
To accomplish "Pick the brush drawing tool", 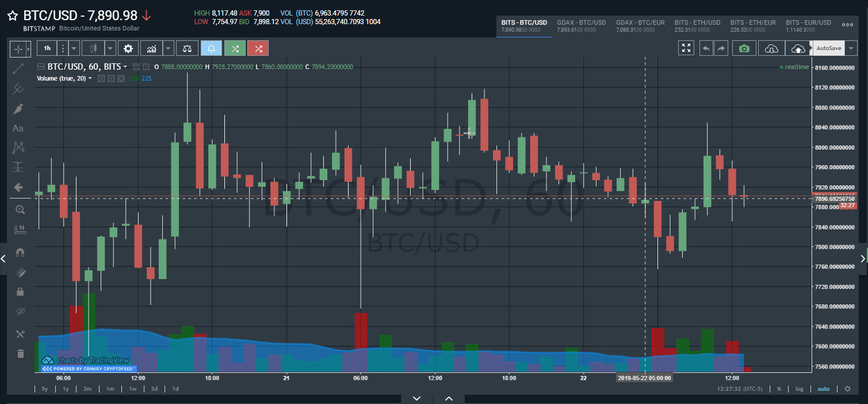I will tap(18, 108).
